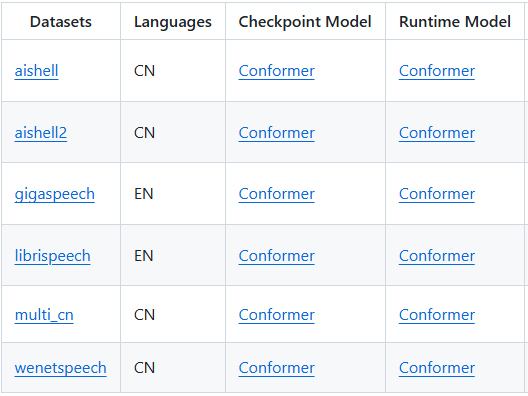This screenshot has height=396, width=528.
Task: Open the aishell dataset link
Action: 36,71
